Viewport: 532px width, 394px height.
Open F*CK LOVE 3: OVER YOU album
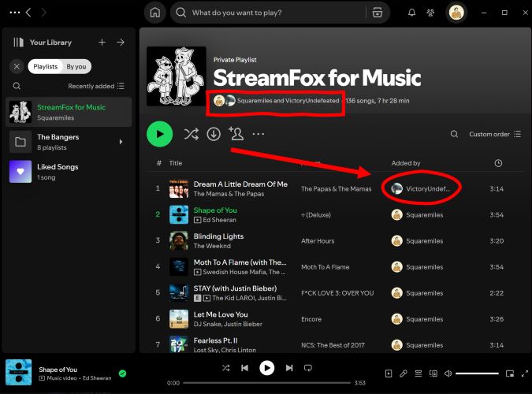tap(337, 293)
